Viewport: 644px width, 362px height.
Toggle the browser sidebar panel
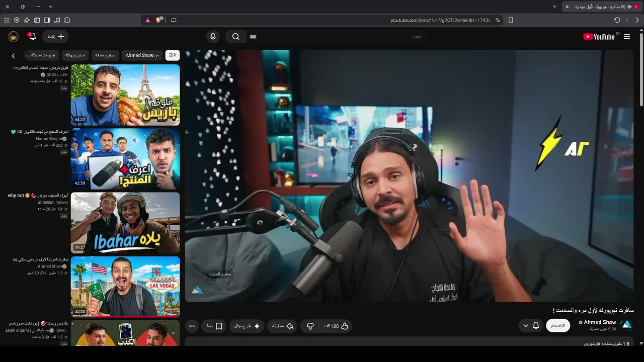tap(47, 20)
